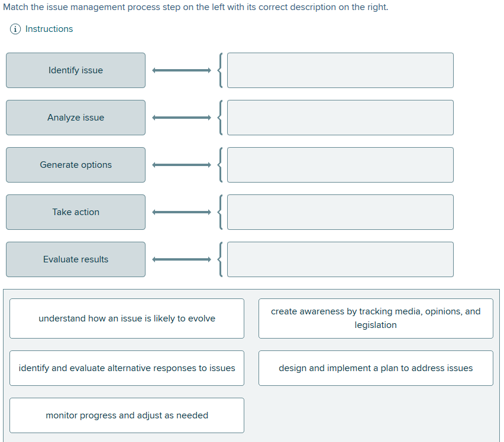Click the arrow next to Evaluate results
Viewport: 504px width, 442px height.
pyautogui.click(x=180, y=259)
